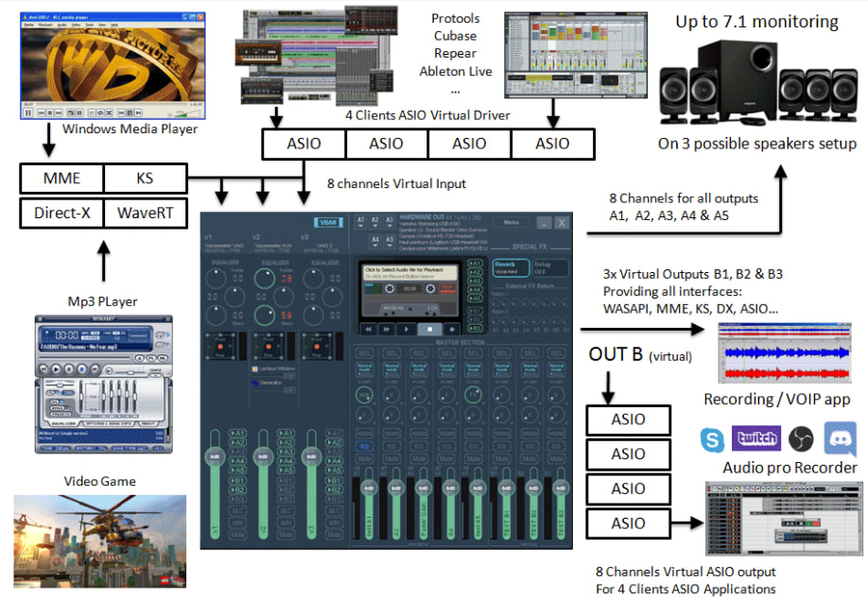Open the A5 hardware out device selector
The height and width of the screenshot is (599, 868).
pyautogui.click(x=390, y=242)
